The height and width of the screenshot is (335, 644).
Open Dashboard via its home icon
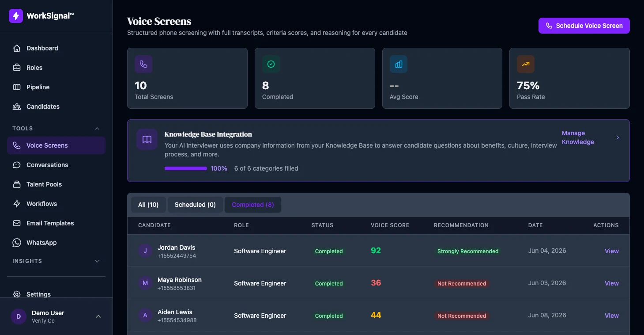point(17,48)
